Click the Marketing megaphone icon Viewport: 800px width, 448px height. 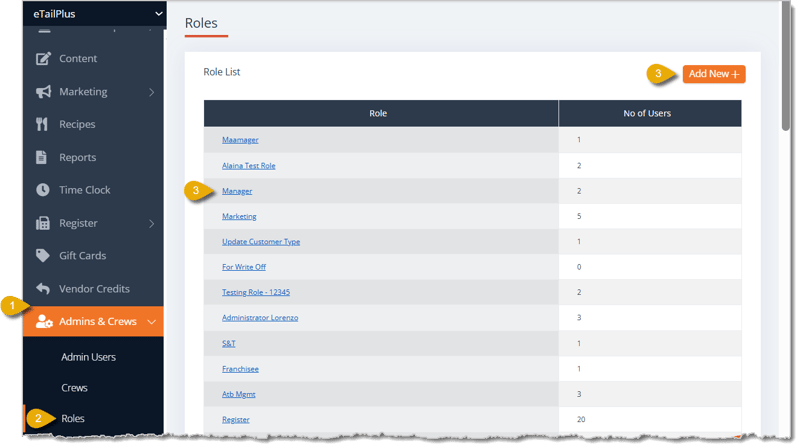tap(43, 92)
